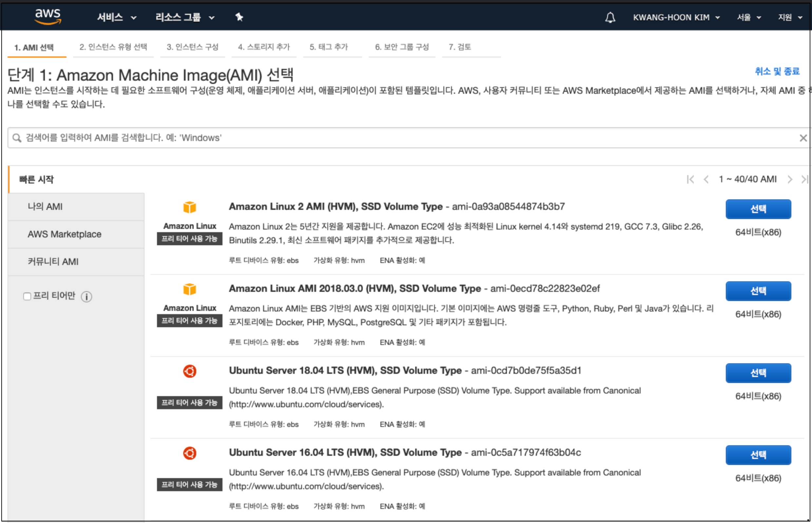Open the 서울 region dropdown

tap(748, 17)
